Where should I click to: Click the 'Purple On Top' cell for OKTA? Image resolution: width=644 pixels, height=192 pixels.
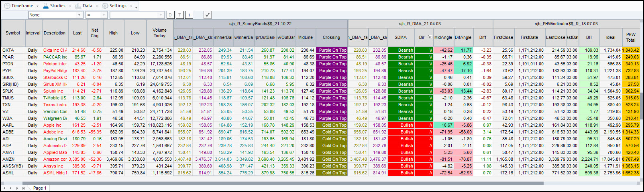click(332, 50)
